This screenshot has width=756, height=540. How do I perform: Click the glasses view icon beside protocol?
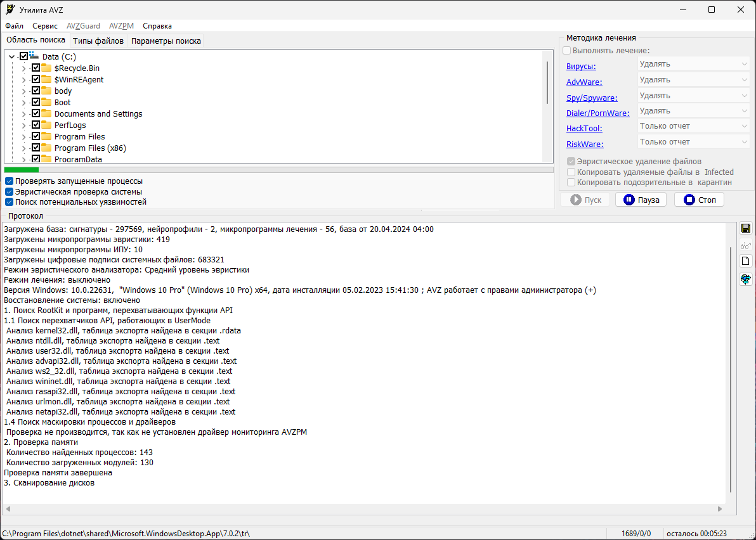746,245
